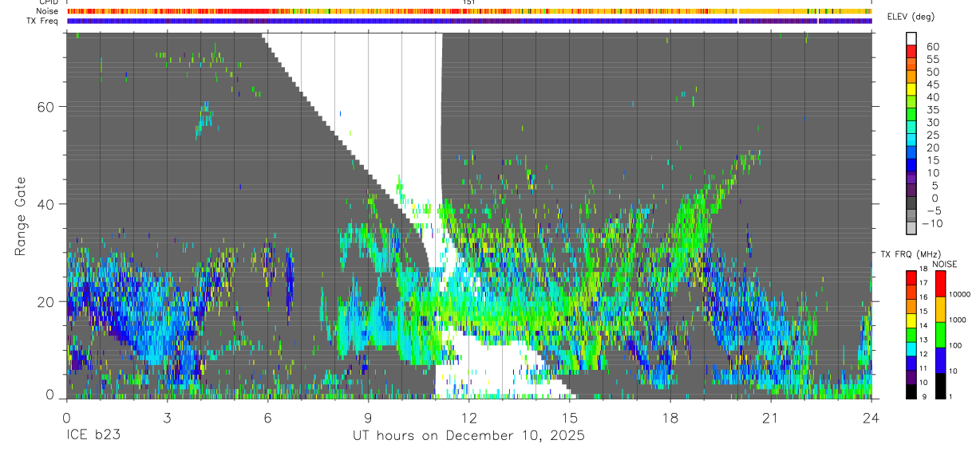Click the cyan 12–13 MHz TX FRQ swatch
Viewport: 980px width, 452px height.
point(911,348)
